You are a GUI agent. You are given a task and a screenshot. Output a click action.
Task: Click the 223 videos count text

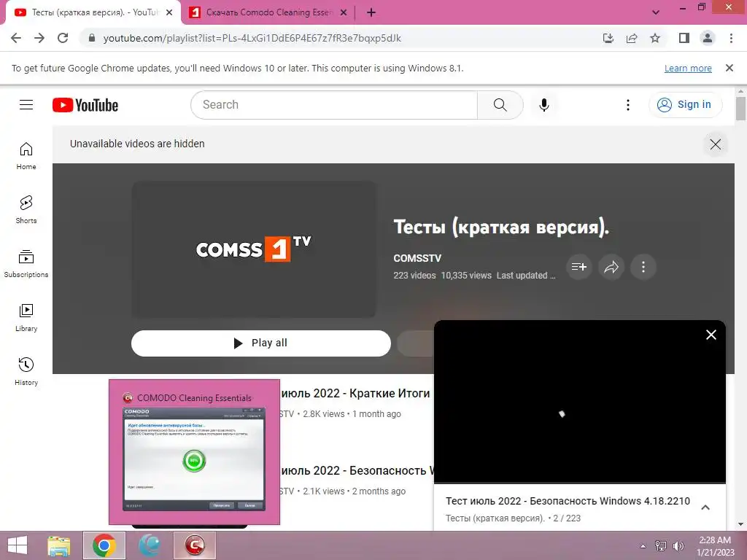(414, 275)
